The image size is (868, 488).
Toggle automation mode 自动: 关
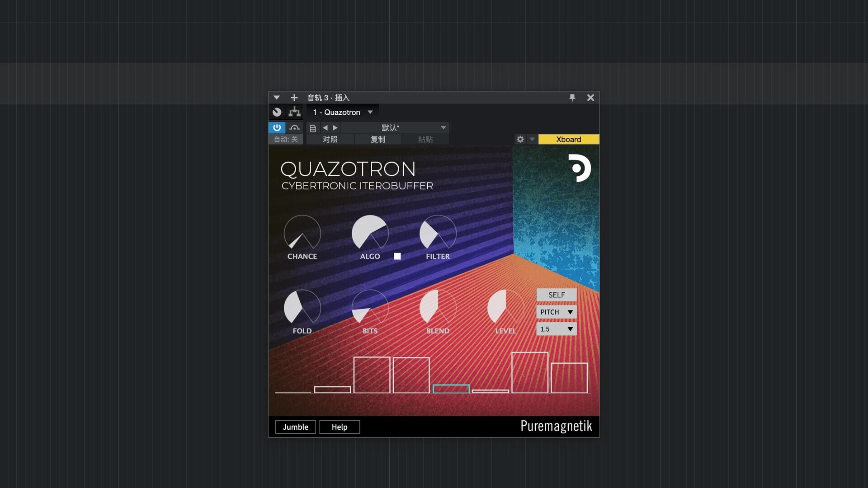point(286,139)
